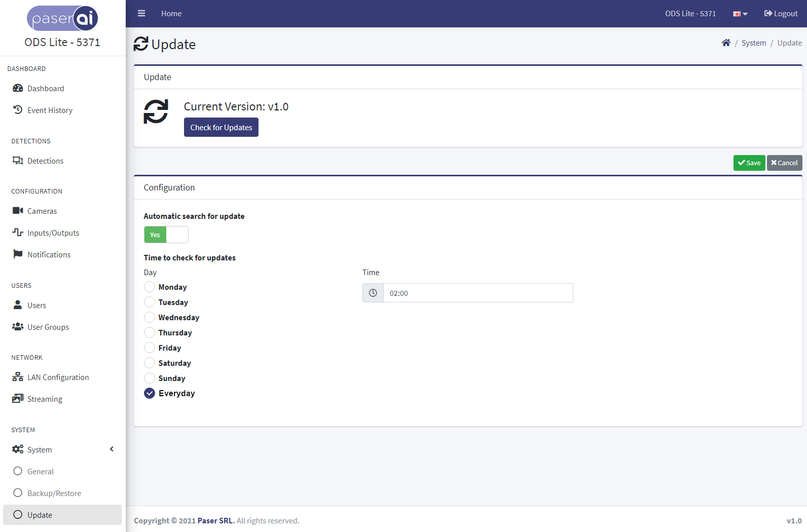Screen dimensions: 807x532
Task: Open the Streaming menu item
Action: [45, 399]
